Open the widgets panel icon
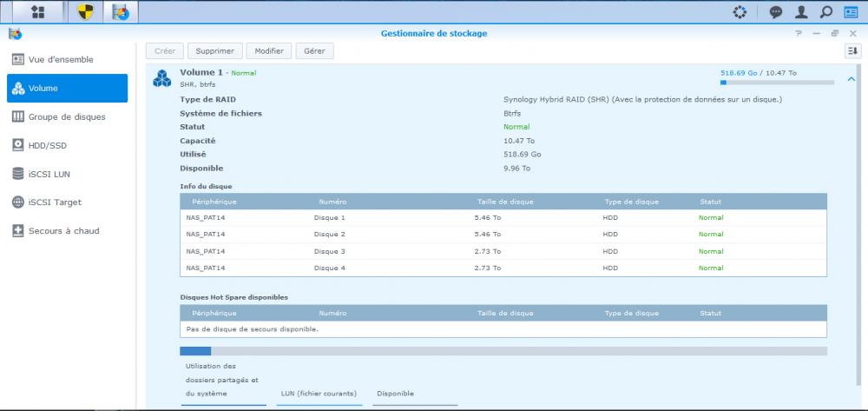Image resolution: width=868 pixels, height=411 pixels. point(850,12)
